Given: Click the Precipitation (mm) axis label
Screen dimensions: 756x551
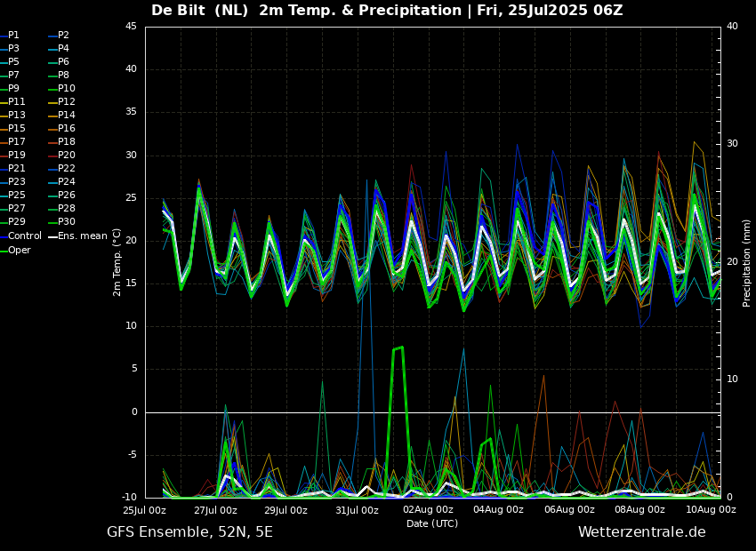Looking at the screenshot, I should [747, 262].
